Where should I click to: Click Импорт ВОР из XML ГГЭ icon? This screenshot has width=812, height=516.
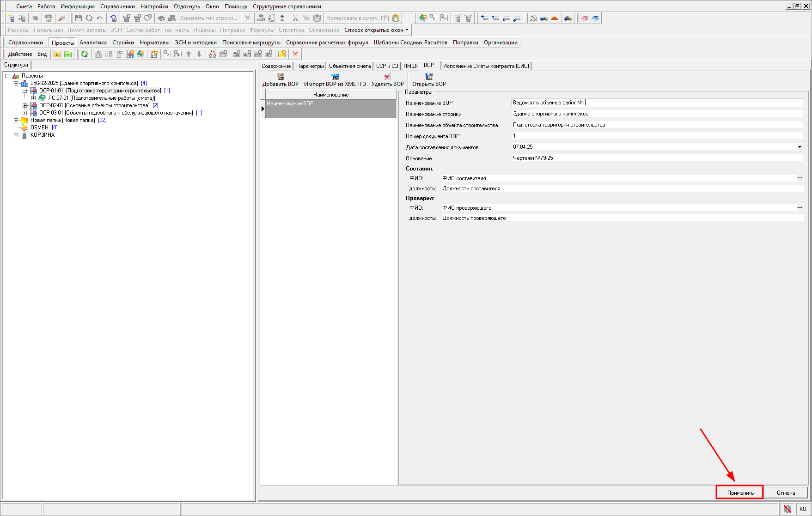coord(335,77)
